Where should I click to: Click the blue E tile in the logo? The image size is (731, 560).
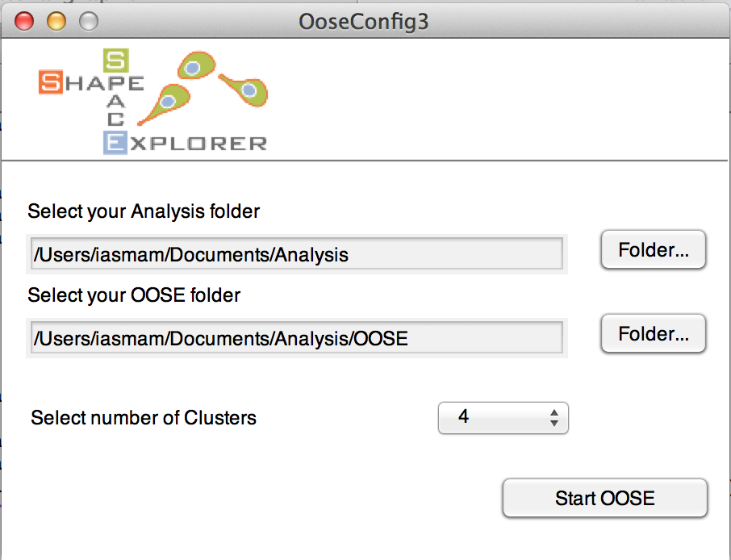pos(115,143)
